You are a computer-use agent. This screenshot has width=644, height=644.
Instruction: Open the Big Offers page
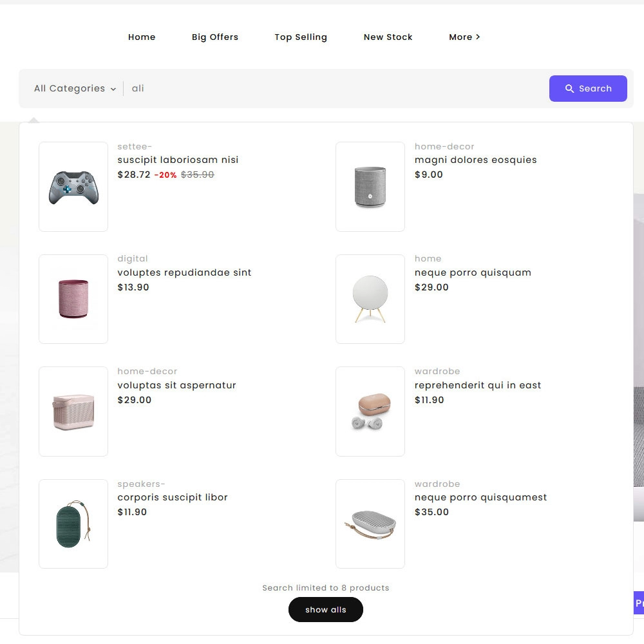pos(215,37)
